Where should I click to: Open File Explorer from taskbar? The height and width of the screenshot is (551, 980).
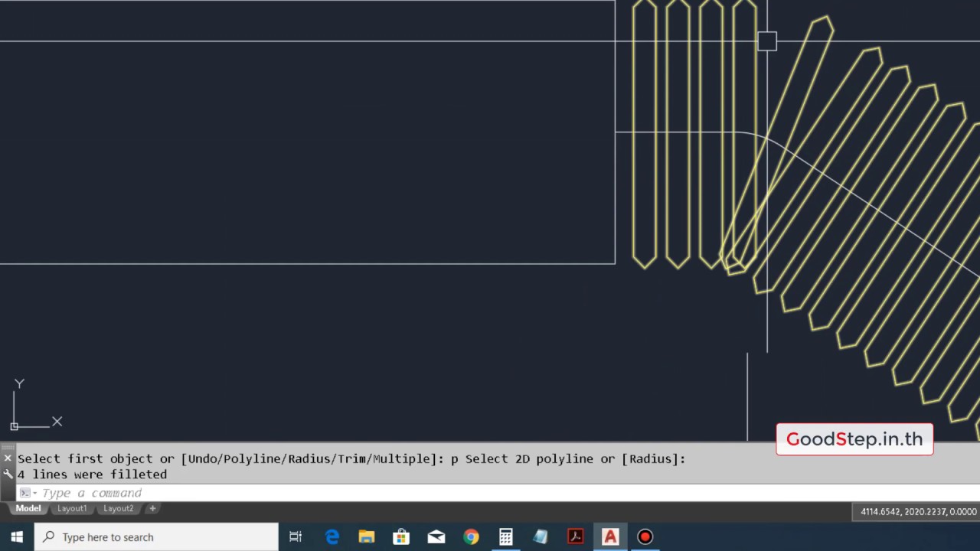[367, 537]
